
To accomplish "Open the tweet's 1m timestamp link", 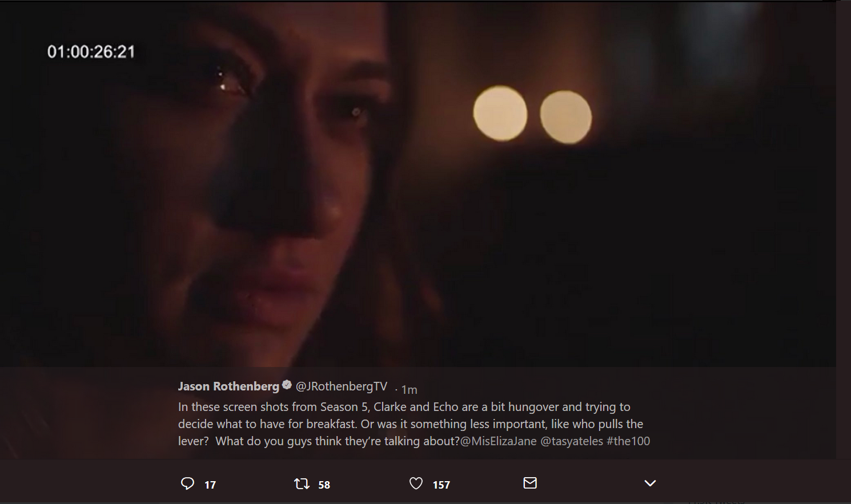I will (x=409, y=389).
